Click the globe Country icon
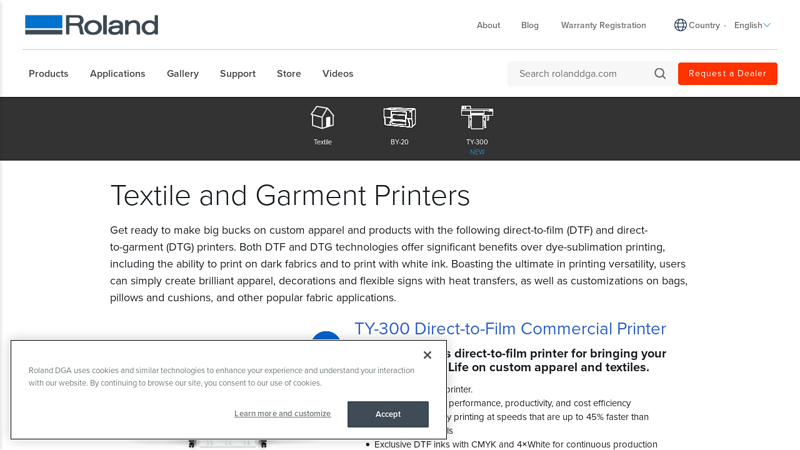Screen dimensions: 800x450 (x=680, y=25)
